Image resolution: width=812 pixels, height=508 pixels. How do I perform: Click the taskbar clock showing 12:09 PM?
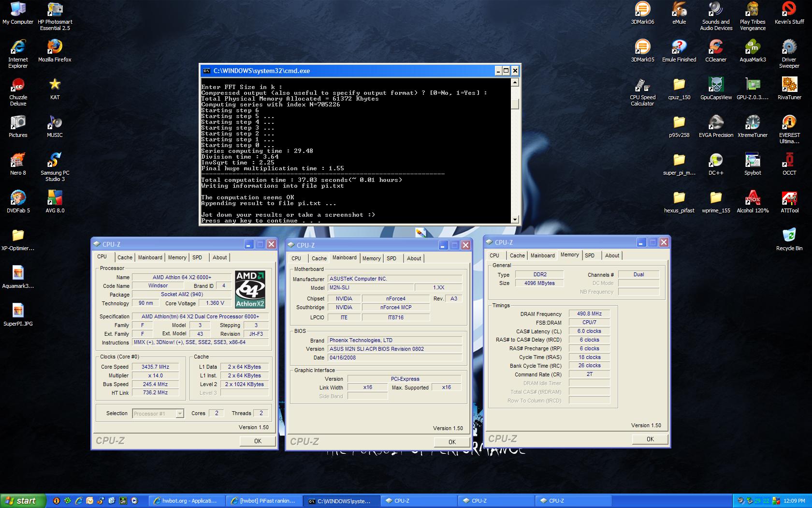click(794, 501)
